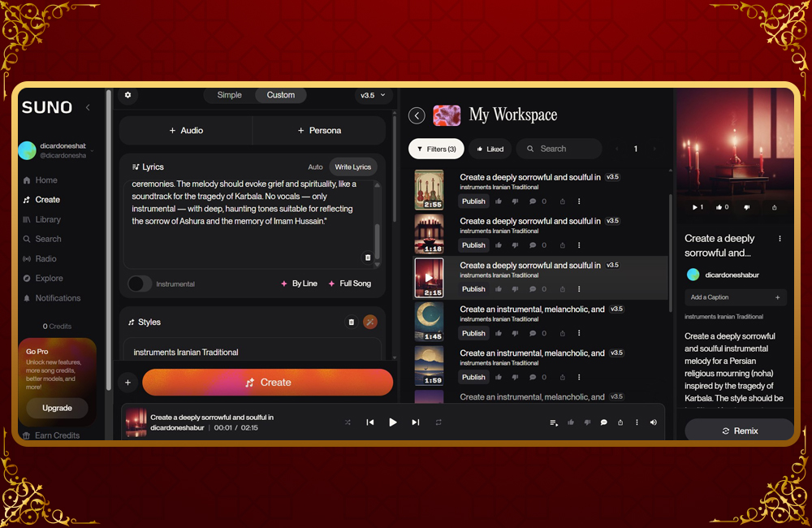The image size is (812, 528).
Task: Go back using the workspace back arrow
Action: tap(417, 115)
